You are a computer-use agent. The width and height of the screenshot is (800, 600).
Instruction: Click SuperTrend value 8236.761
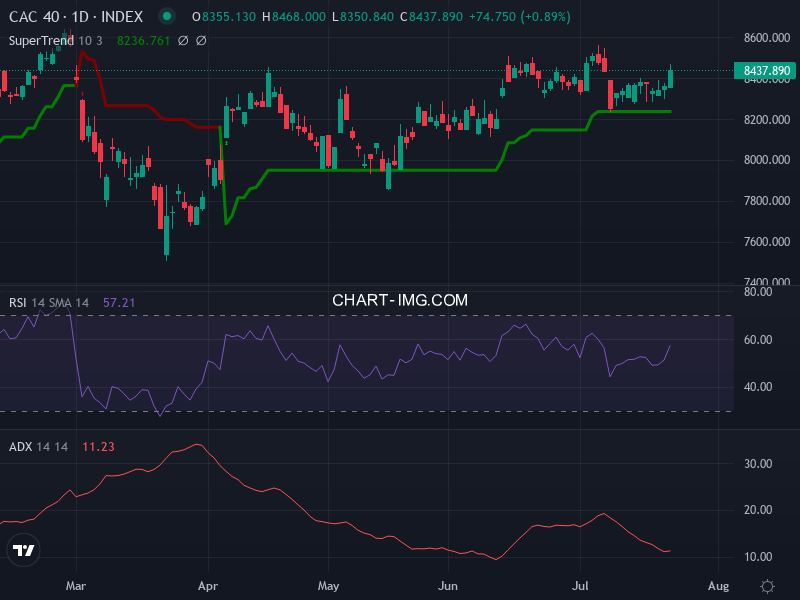143,41
